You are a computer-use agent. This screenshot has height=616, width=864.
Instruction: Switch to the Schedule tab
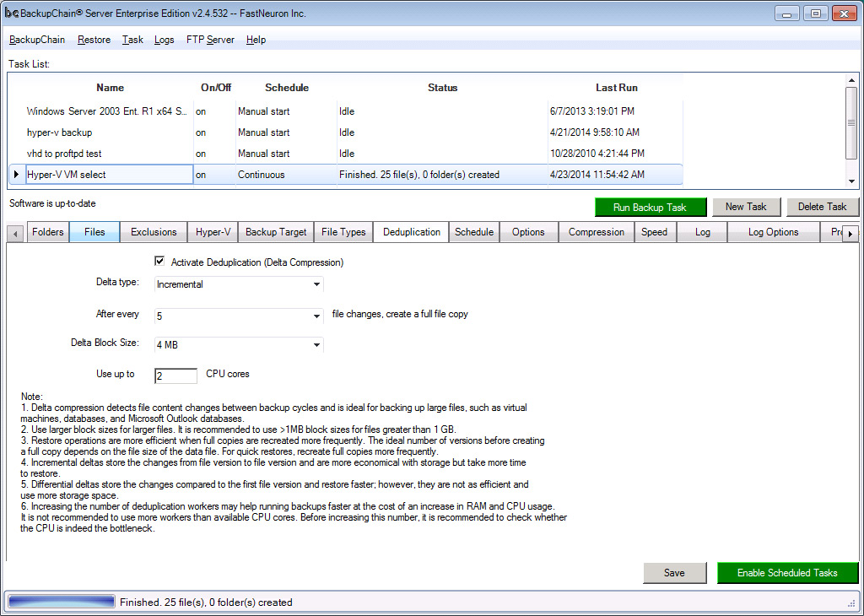point(474,232)
